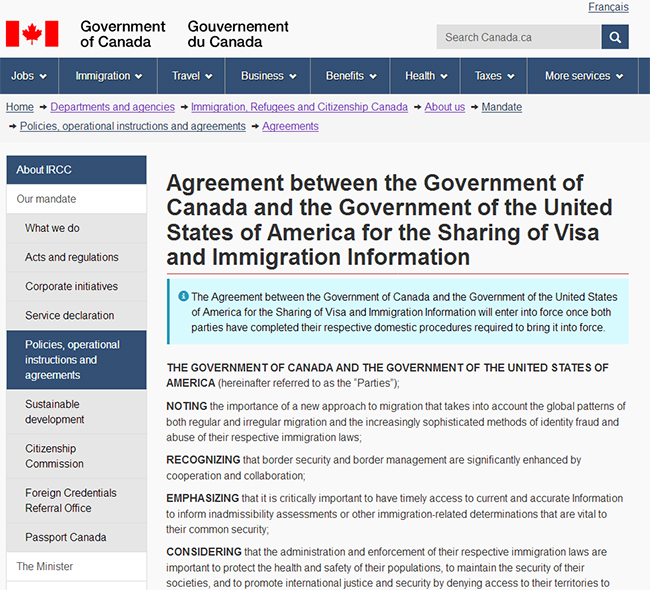
Task: Open Acts and regulations sidebar item
Action: tap(76, 257)
